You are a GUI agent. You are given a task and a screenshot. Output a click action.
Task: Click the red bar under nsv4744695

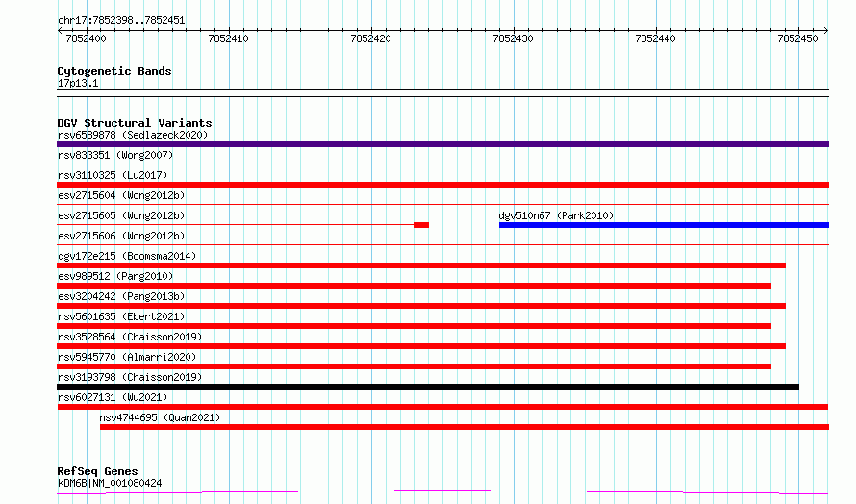[x=465, y=427]
